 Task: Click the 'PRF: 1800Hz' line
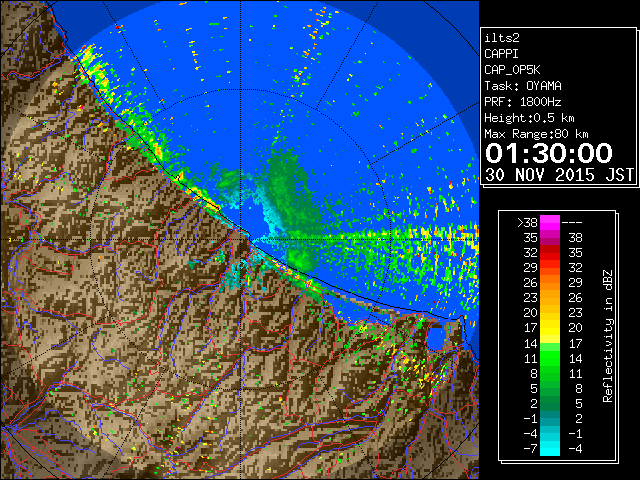pos(523,102)
